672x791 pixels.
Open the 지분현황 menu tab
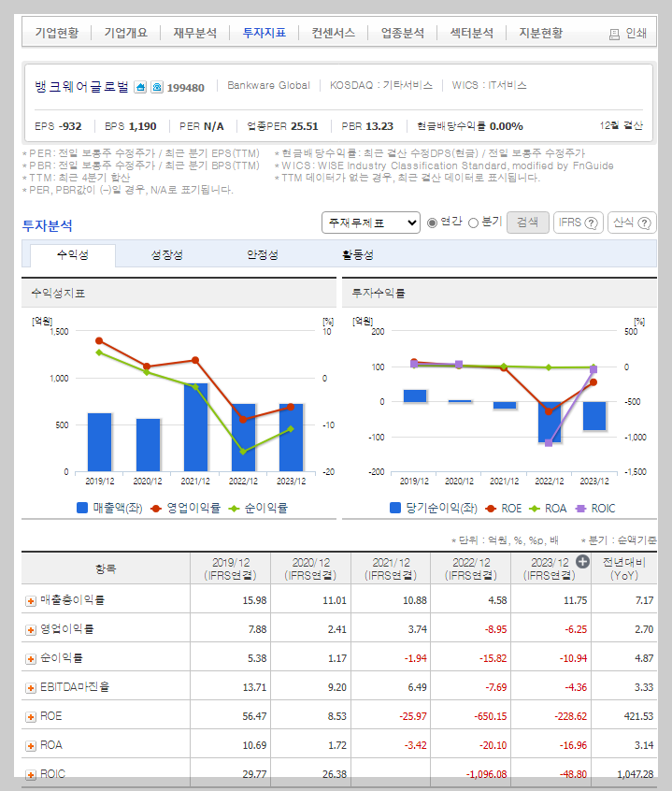tap(540, 33)
